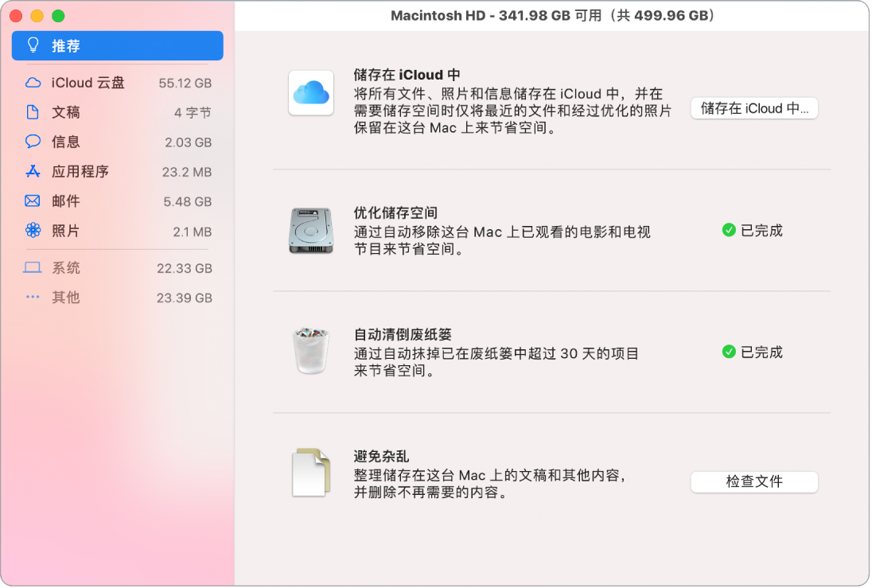Show the 应用程序 storage category
The width and height of the screenshot is (872, 588).
(117, 171)
